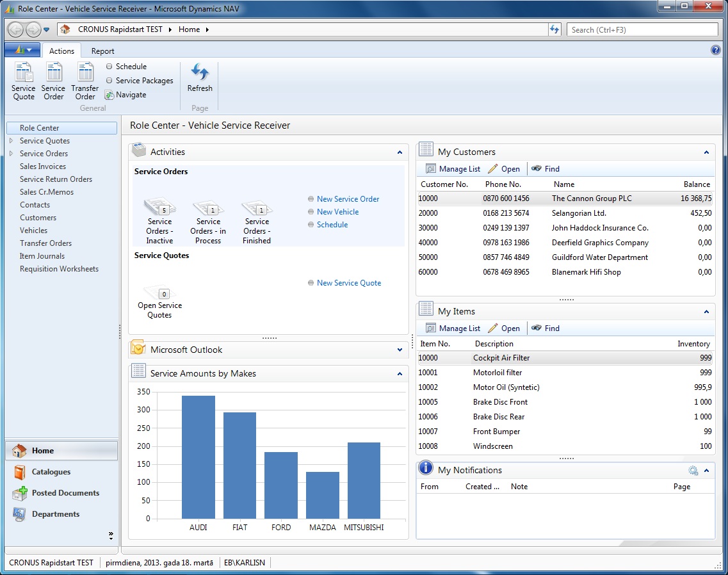Collapse the My Items part
The width and height of the screenshot is (728, 575).
pyautogui.click(x=706, y=312)
